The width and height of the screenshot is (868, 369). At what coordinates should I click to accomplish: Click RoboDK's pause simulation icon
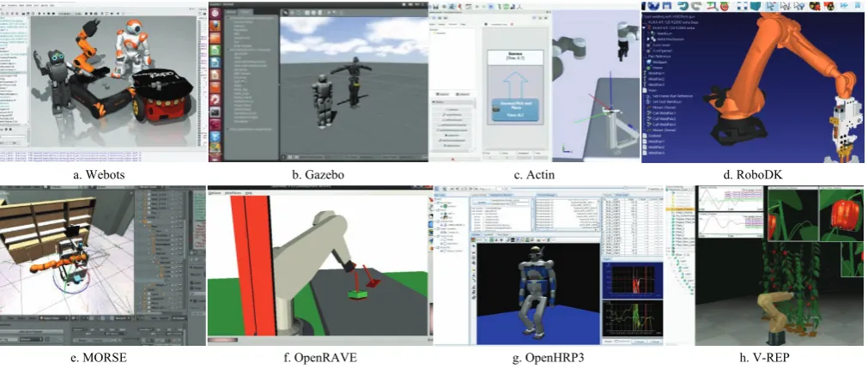[858, 5]
